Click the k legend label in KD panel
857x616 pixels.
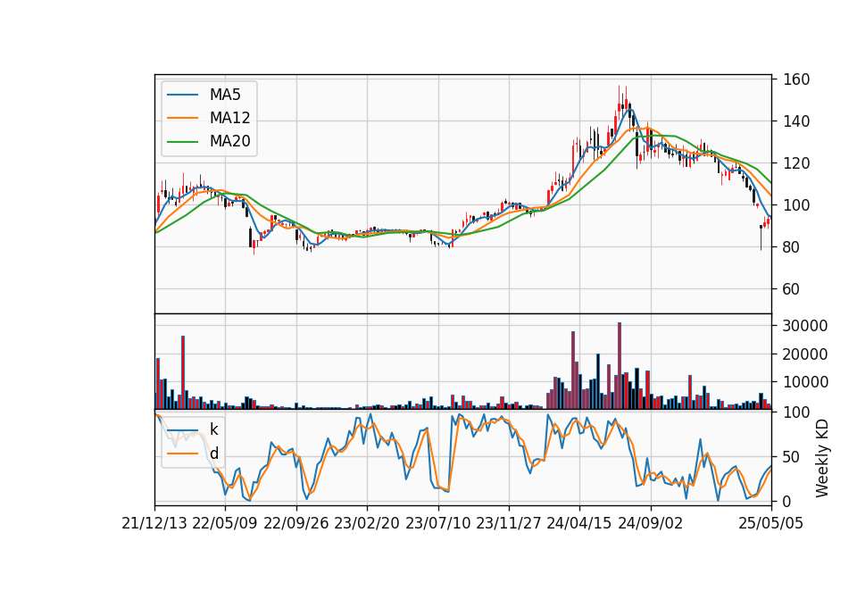pyautogui.click(x=213, y=429)
